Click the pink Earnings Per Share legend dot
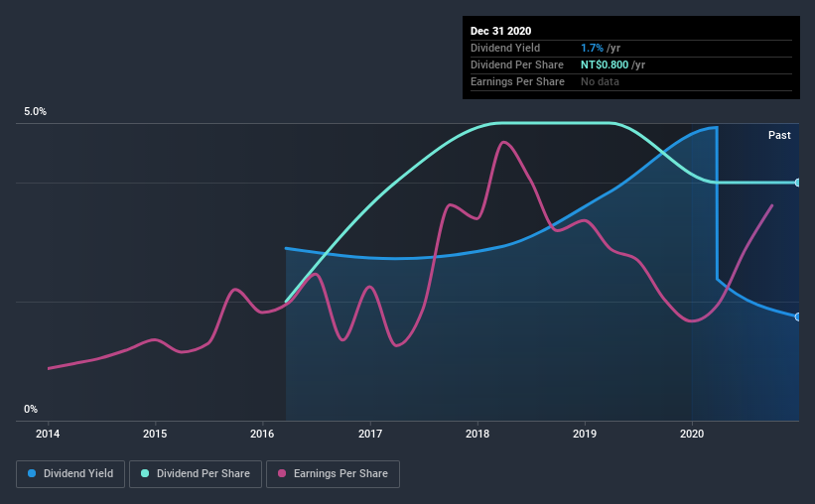The image size is (815, 504). (x=282, y=473)
